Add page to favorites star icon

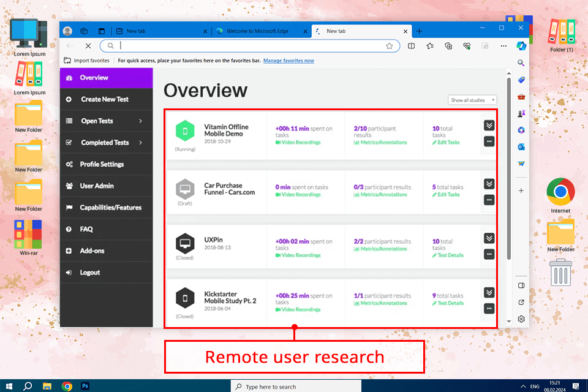click(x=390, y=46)
